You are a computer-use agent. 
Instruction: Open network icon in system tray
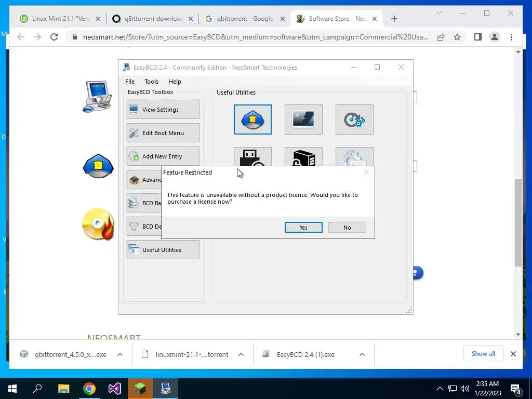pyautogui.click(x=453, y=389)
